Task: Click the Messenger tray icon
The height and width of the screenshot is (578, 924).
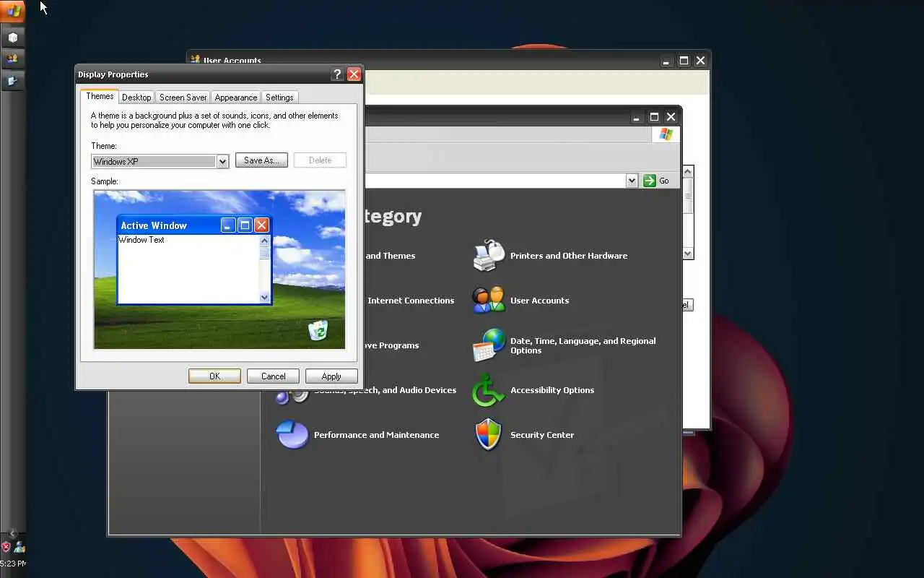Action: [19, 547]
